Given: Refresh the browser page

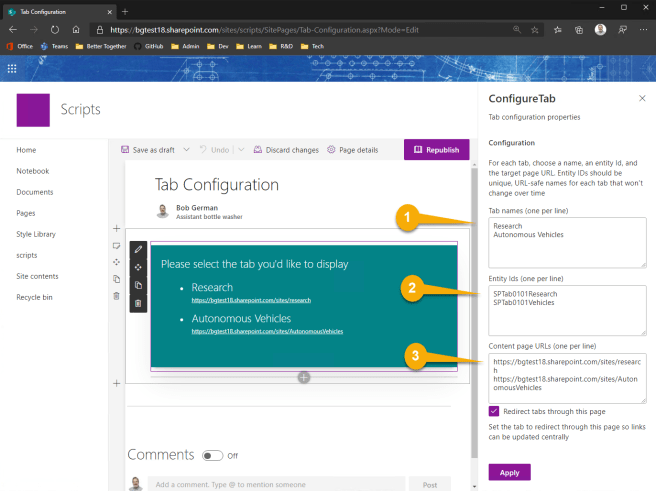Looking at the screenshot, I should coord(54,30).
